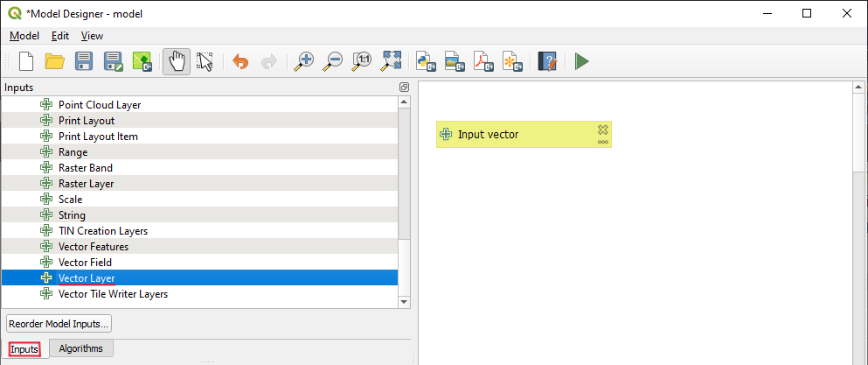Save the model with the floppy disk icon
Viewport: 868px width, 365px height.
tap(84, 61)
